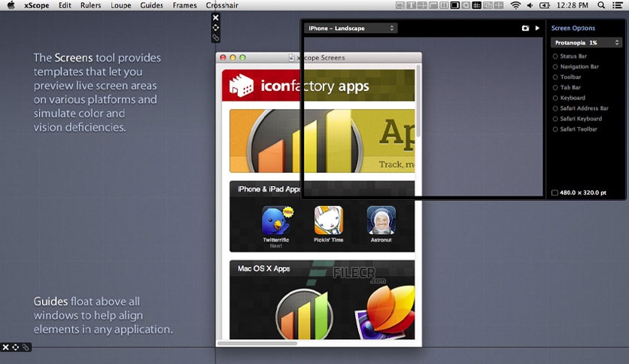Take a snapshot with the camera icon
Screen dimensions: 629x364
(x=525, y=28)
